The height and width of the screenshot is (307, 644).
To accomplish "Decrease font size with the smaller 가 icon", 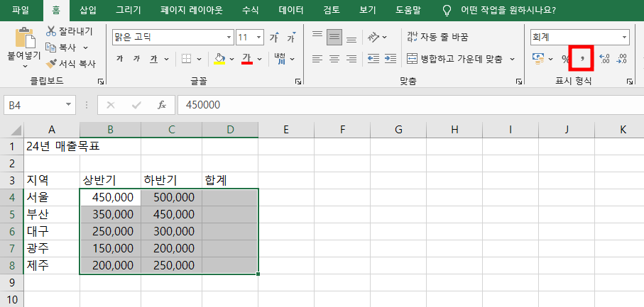I will 292,38.
